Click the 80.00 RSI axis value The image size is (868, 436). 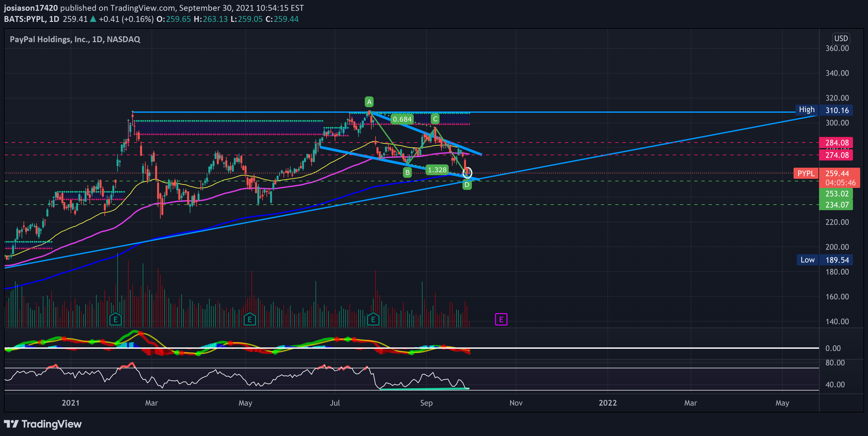[x=835, y=362]
